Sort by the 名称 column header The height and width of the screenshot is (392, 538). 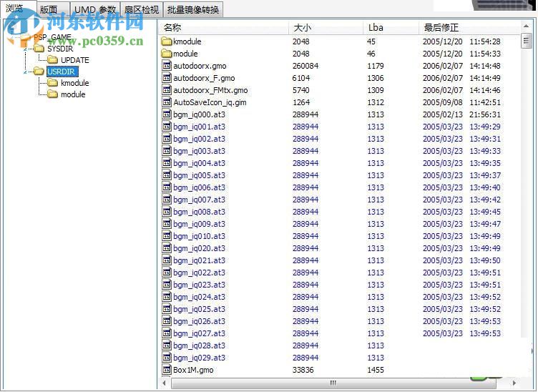[x=224, y=27]
